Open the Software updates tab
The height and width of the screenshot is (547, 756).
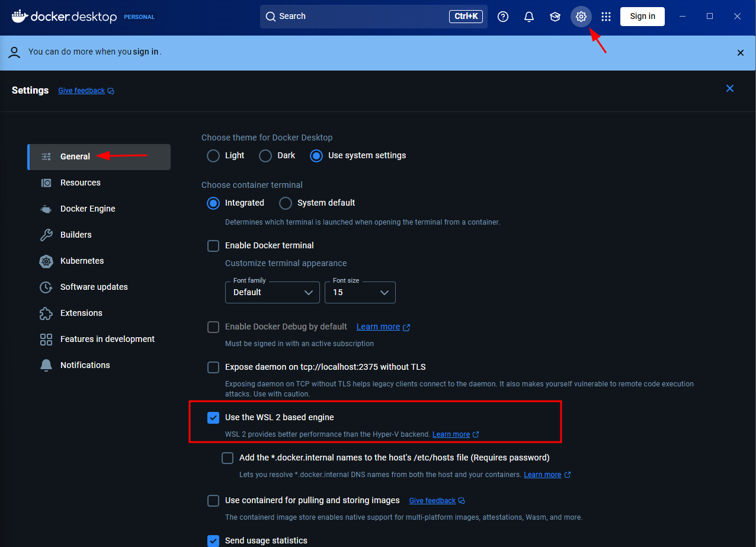[x=94, y=287]
